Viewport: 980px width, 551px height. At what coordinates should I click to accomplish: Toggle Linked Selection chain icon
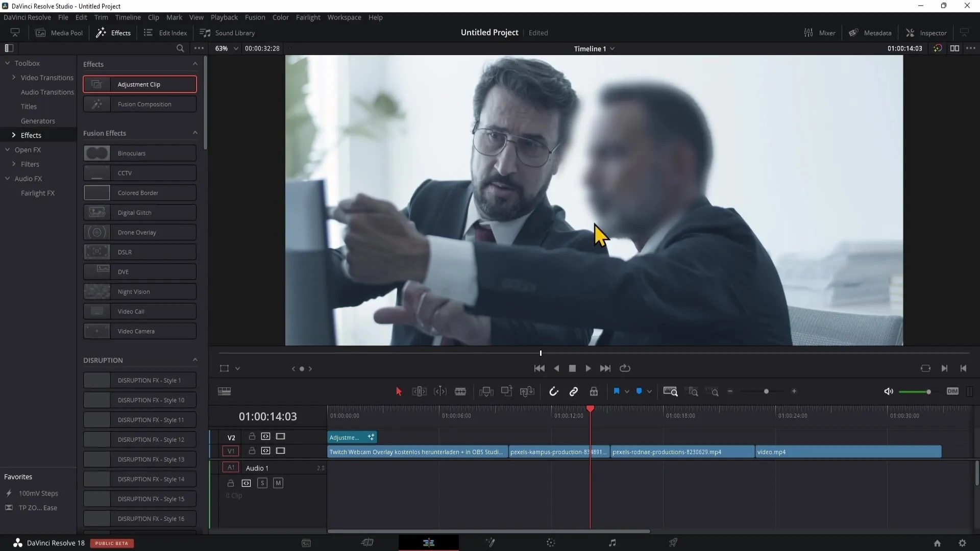574,391
